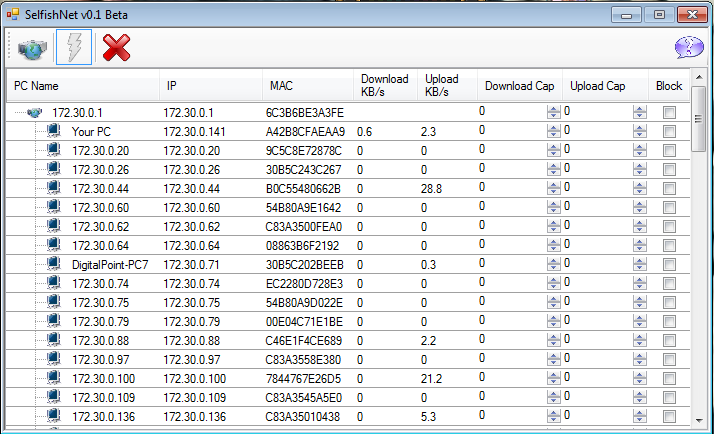Screen dimensions: 714x434
Task: Select the 172.30.0.62 PC name entry
Action: click(100, 227)
